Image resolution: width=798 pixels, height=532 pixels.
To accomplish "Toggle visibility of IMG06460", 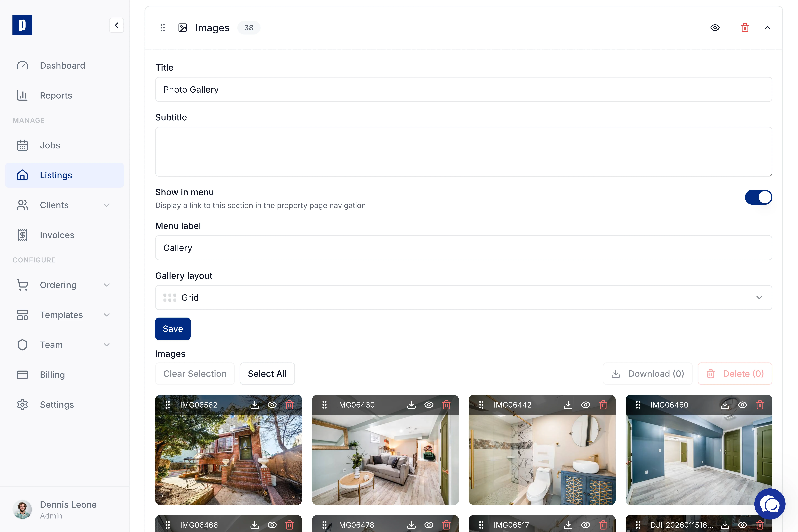I will click(742, 405).
